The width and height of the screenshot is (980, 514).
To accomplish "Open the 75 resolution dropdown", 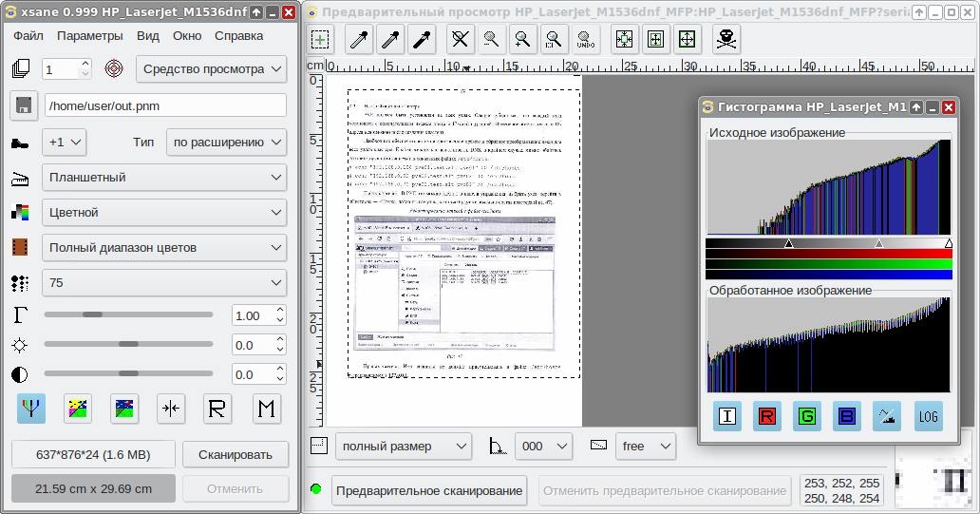I will pyautogui.click(x=164, y=282).
